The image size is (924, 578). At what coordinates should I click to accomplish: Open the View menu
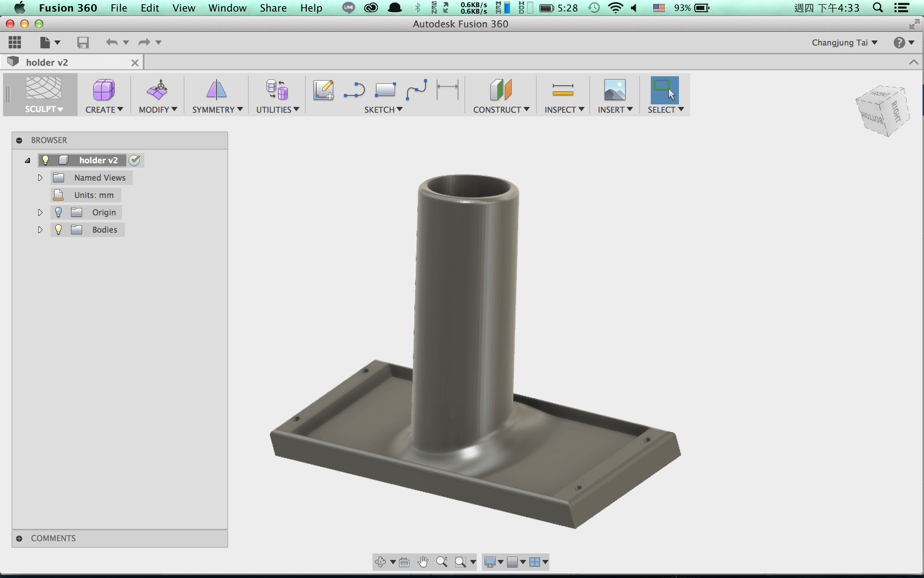pyautogui.click(x=184, y=8)
